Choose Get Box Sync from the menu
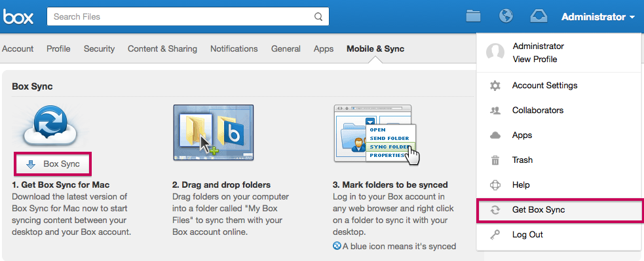 560,210
